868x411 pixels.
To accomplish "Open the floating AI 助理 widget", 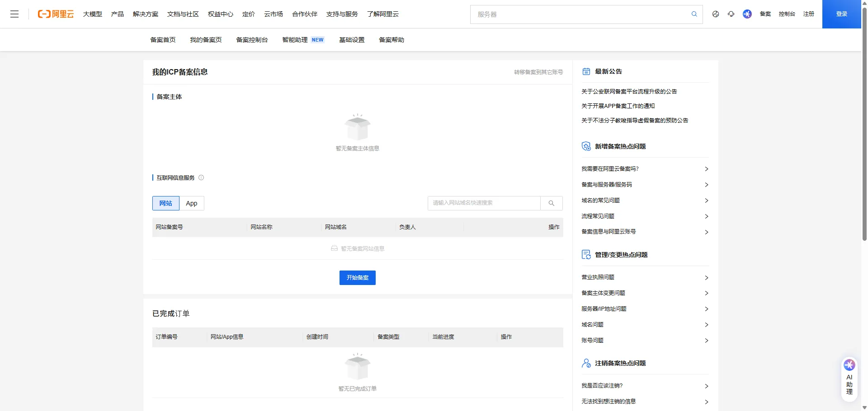I will point(849,378).
